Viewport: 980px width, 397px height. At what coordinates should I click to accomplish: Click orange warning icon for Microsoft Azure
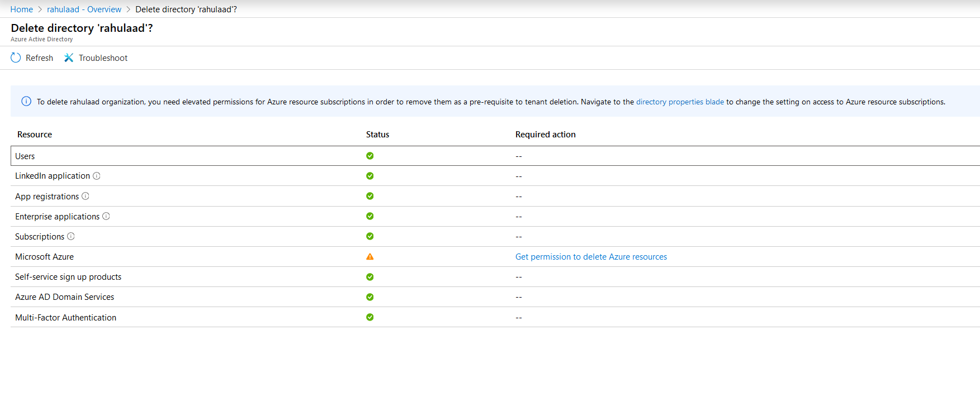coord(370,257)
